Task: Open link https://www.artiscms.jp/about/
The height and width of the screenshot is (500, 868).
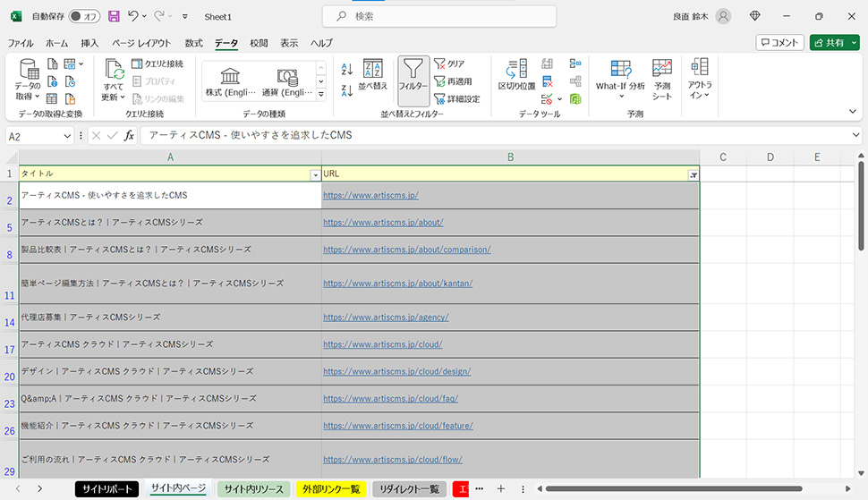Action: click(x=383, y=223)
